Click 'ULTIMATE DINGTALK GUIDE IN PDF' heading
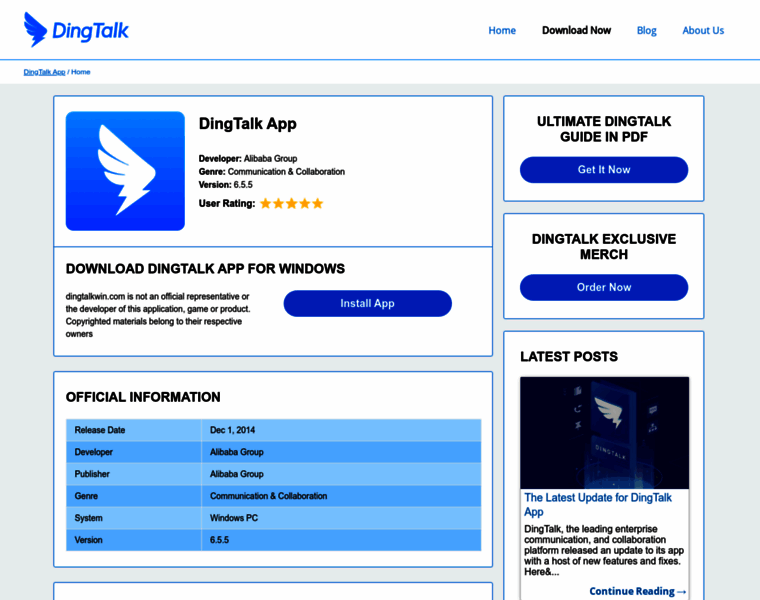 [604, 129]
